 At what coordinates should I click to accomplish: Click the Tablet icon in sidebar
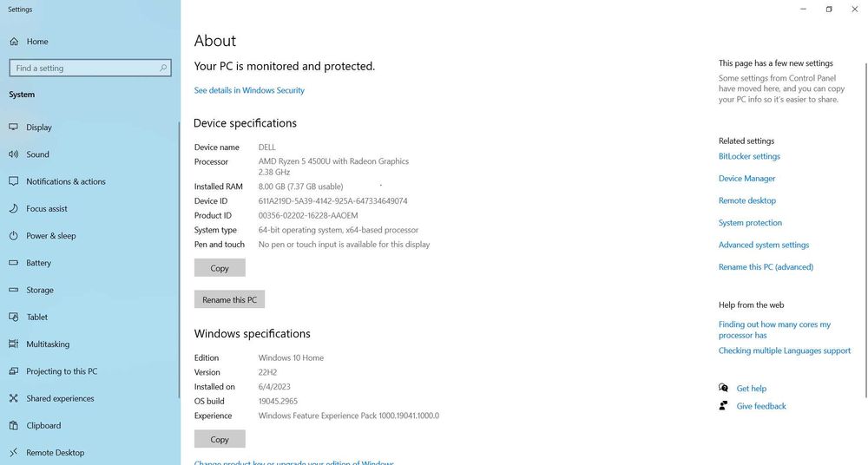[x=14, y=317]
